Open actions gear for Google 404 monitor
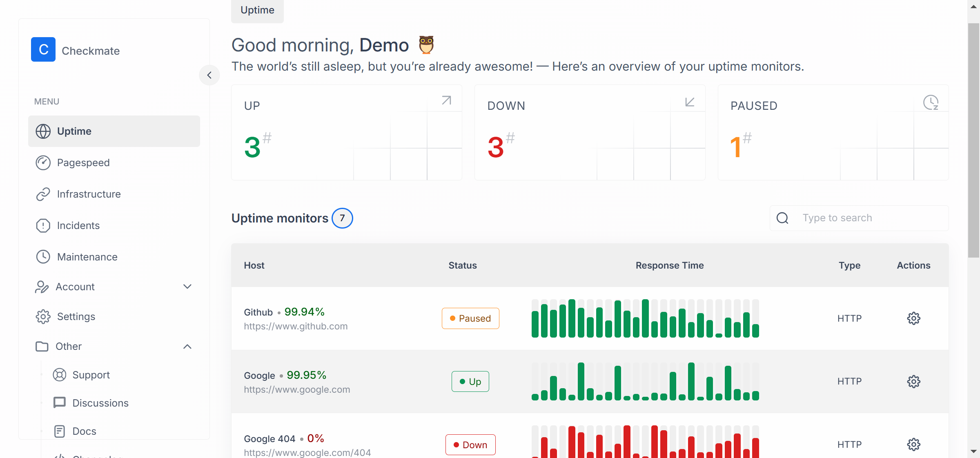980x458 pixels. tap(914, 445)
